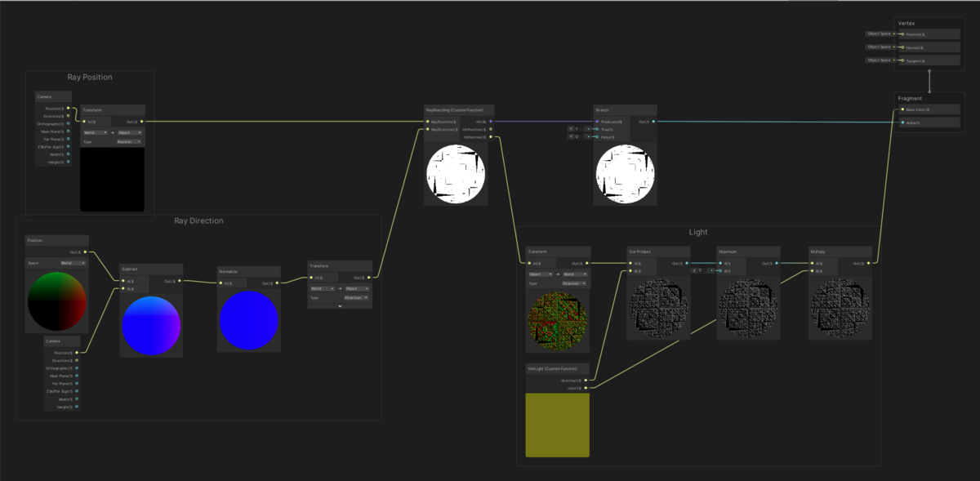Click the Maximum node preview
Image resolution: width=980 pixels, height=481 pixels.
749,308
